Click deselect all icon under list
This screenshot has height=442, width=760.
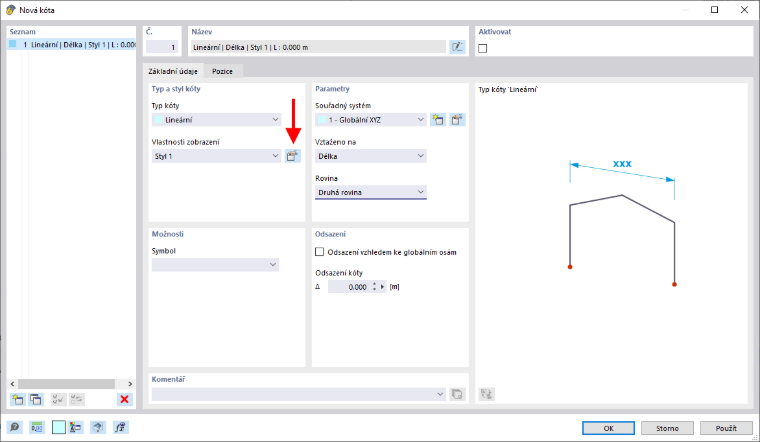(x=77, y=399)
